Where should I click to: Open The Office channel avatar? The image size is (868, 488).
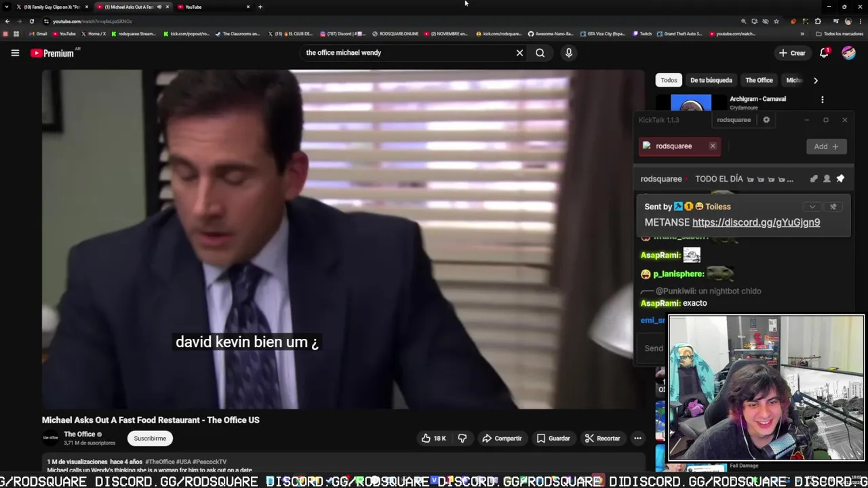[x=51, y=439]
